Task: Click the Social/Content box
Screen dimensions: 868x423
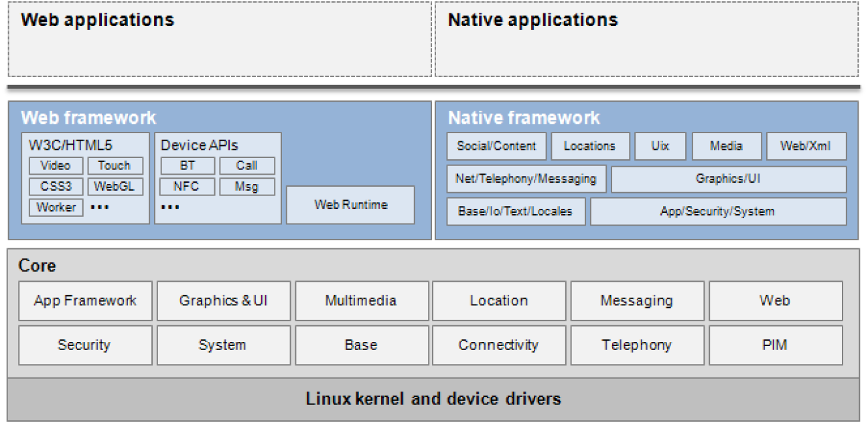Action: click(496, 146)
